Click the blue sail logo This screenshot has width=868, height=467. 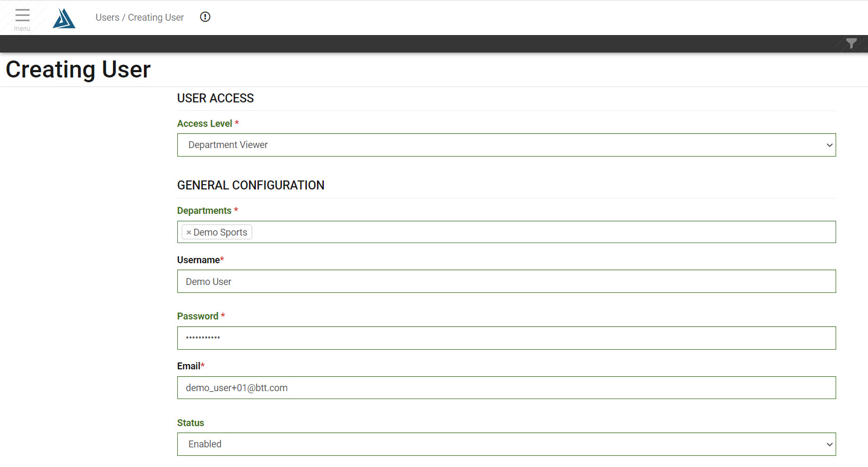pos(64,18)
